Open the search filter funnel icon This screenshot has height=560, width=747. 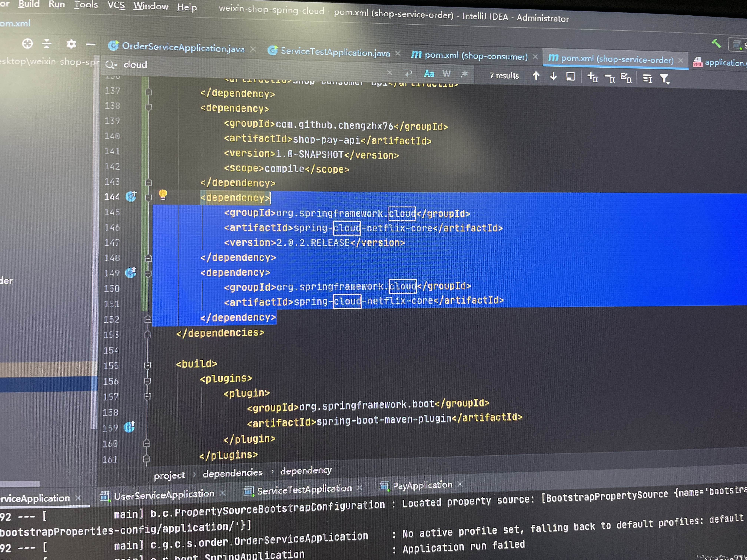pyautogui.click(x=665, y=79)
